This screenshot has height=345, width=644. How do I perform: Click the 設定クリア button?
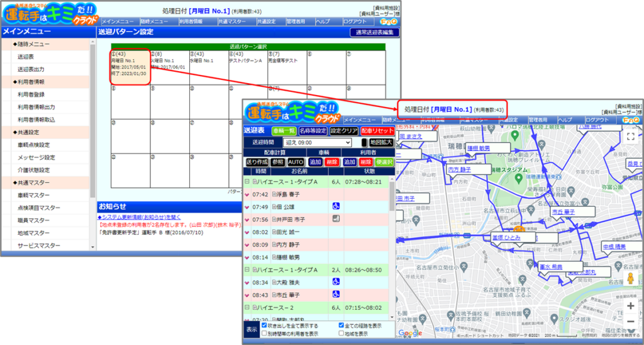coord(344,131)
